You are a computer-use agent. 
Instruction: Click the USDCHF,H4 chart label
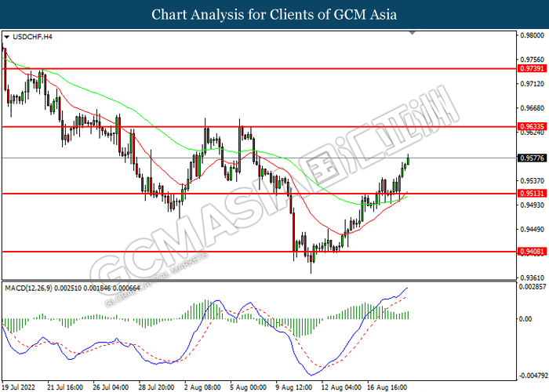click(32, 37)
